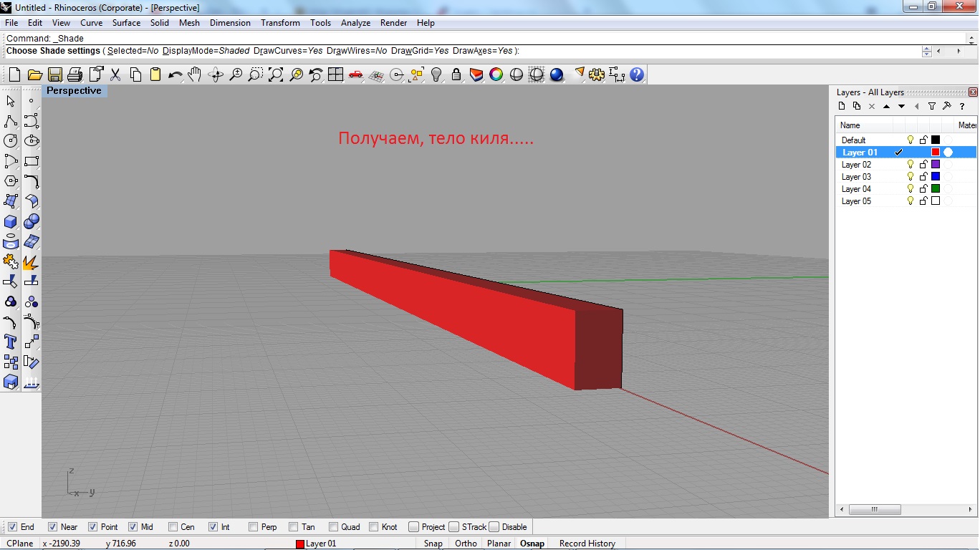Click the New file icon in the toolbar
Image resolution: width=980 pixels, height=550 pixels.
pyautogui.click(x=14, y=74)
